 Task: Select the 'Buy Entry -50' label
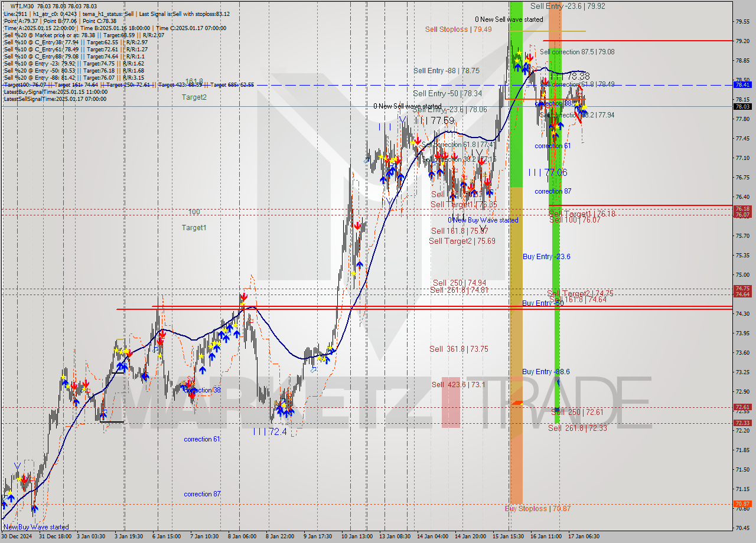pyautogui.click(x=542, y=303)
